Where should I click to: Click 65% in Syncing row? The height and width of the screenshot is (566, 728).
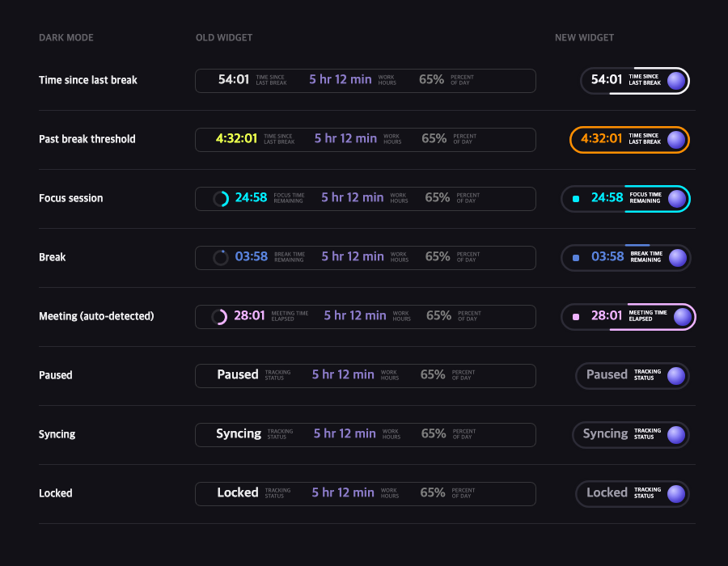(434, 433)
